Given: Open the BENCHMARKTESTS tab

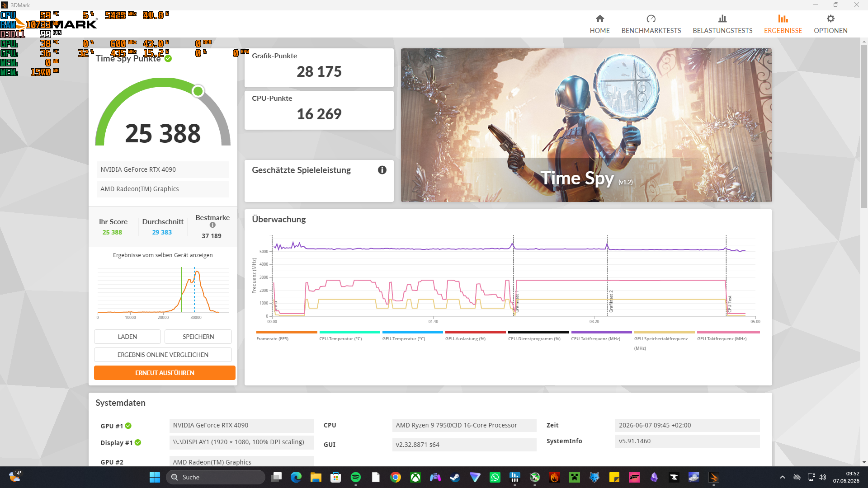Looking at the screenshot, I should tap(651, 24).
